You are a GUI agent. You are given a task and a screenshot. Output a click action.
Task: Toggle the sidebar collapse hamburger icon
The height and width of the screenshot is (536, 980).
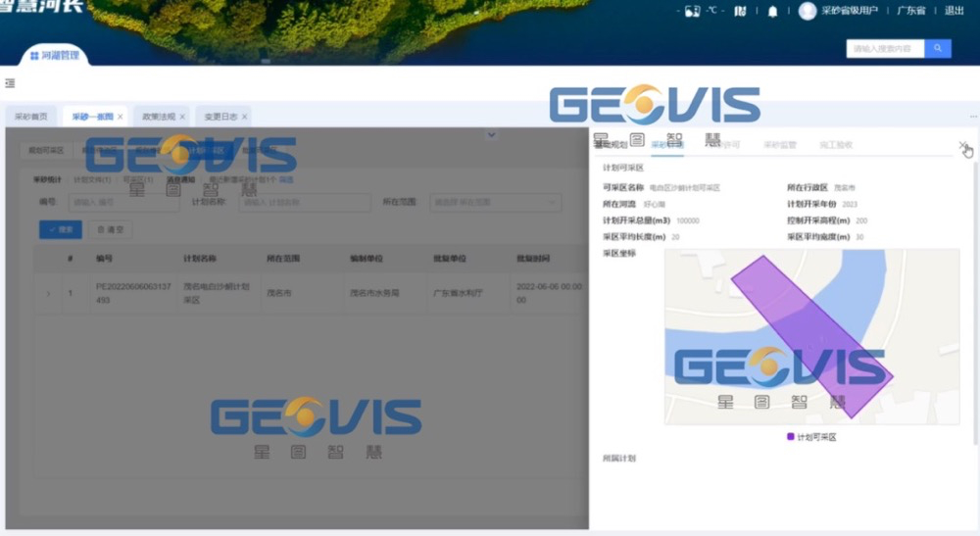coord(10,83)
